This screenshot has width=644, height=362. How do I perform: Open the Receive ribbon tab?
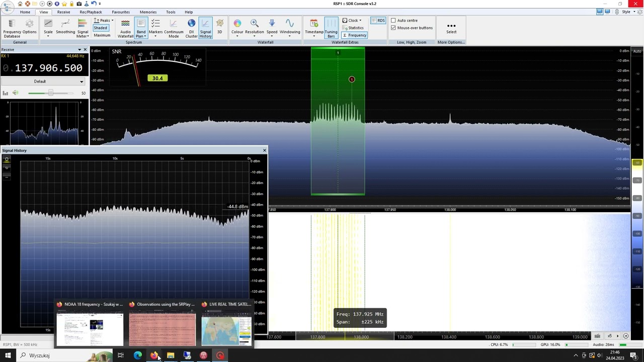coord(63,12)
